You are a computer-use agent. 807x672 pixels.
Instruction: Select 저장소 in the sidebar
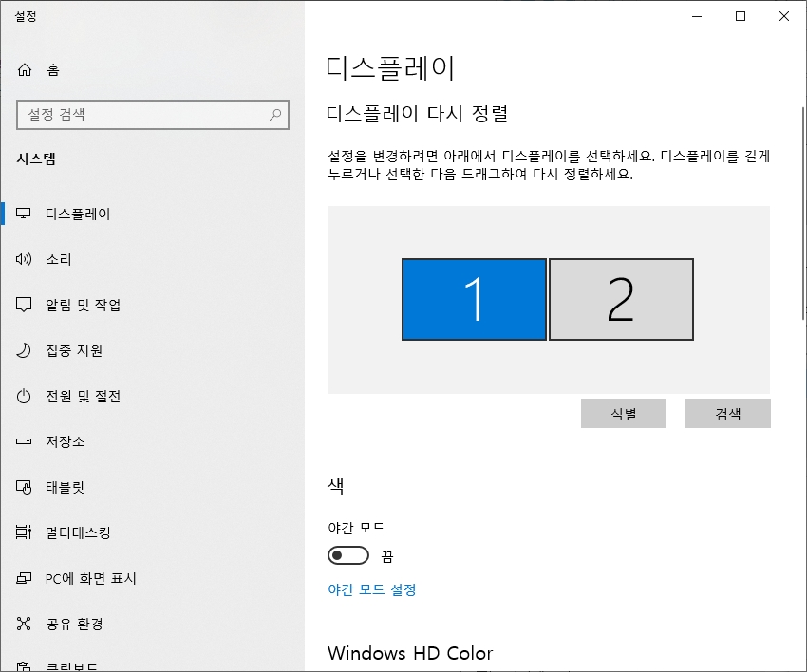[152, 441]
